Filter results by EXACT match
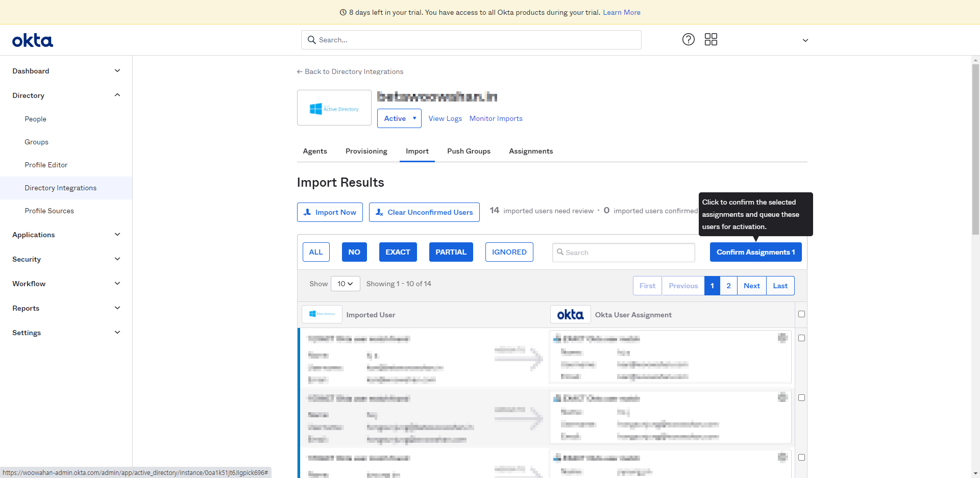This screenshot has height=478, width=980. (398, 252)
